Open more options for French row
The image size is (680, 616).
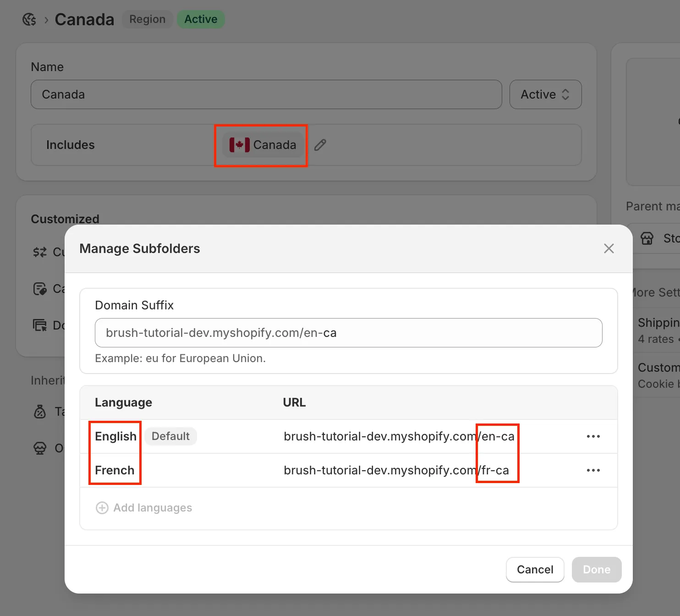(593, 470)
